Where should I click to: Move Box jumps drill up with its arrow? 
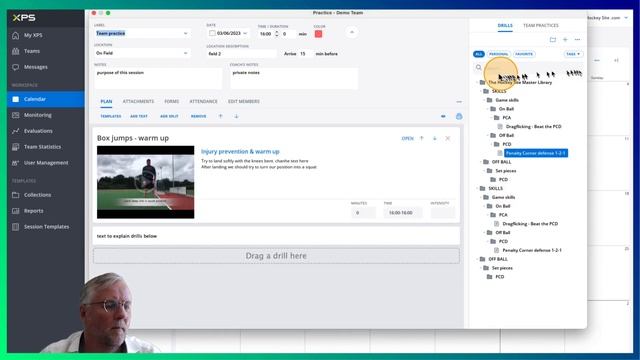422,138
